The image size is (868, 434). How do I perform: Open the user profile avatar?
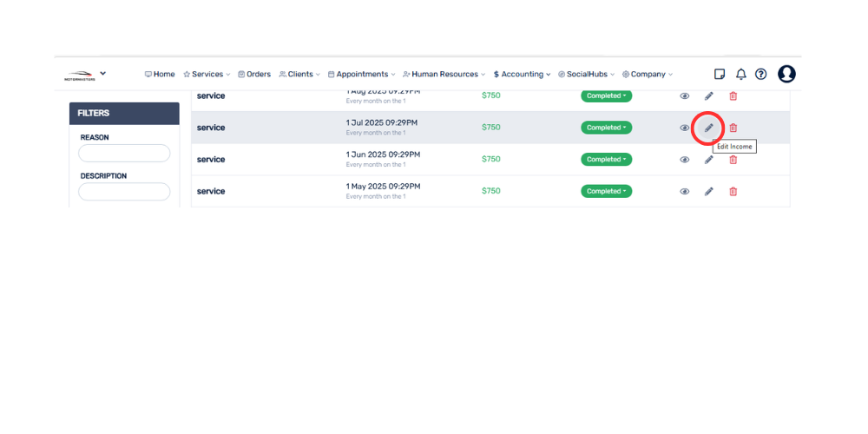(786, 75)
